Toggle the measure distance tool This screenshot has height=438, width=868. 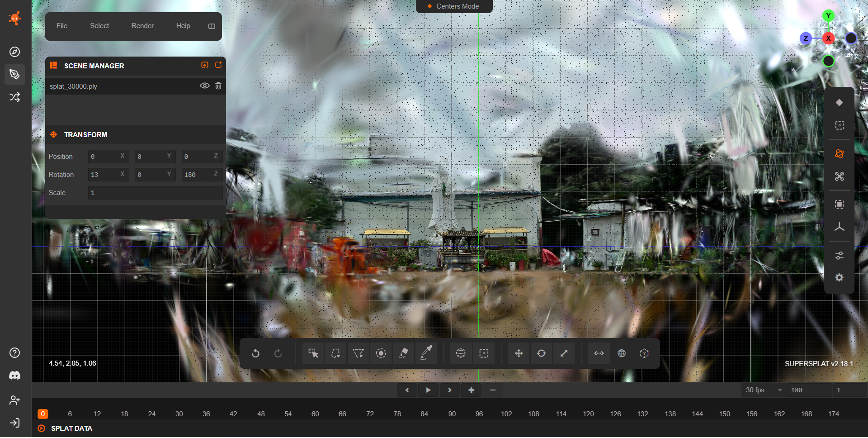(x=599, y=353)
